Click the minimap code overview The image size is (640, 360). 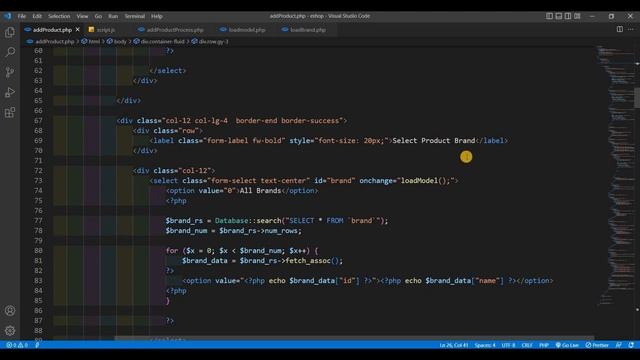(615, 176)
